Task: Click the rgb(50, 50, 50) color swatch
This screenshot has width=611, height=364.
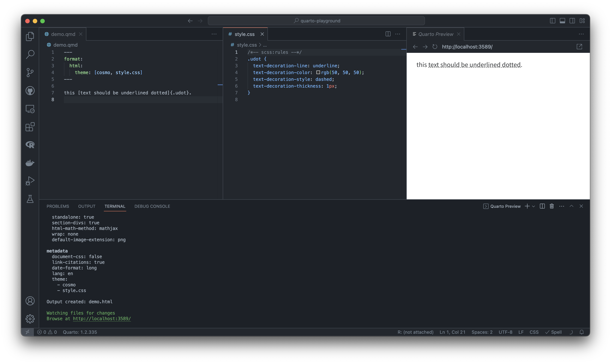Action: coord(318,72)
